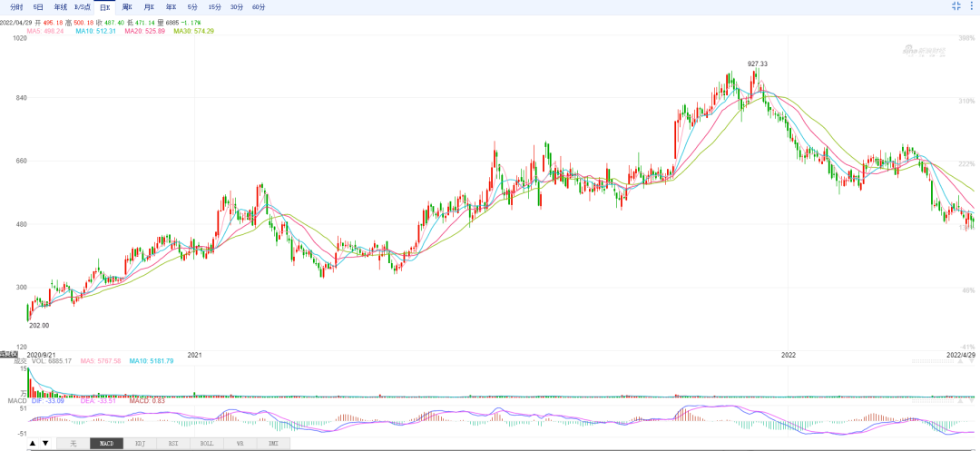The width and height of the screenshot is (980, 451).
Task: Click the MA10: 512.31 legend label
Action: tap(95, 31)
